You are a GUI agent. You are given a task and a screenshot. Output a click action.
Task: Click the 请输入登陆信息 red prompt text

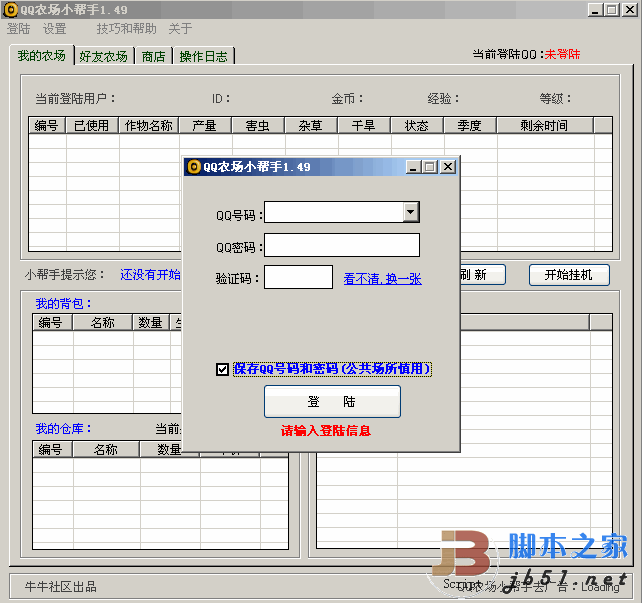[326, 431]
